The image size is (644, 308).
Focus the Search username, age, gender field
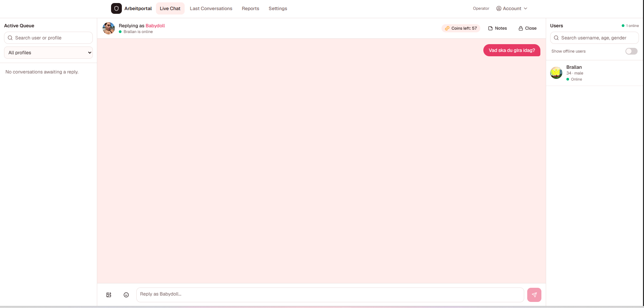tap(594, 38)
